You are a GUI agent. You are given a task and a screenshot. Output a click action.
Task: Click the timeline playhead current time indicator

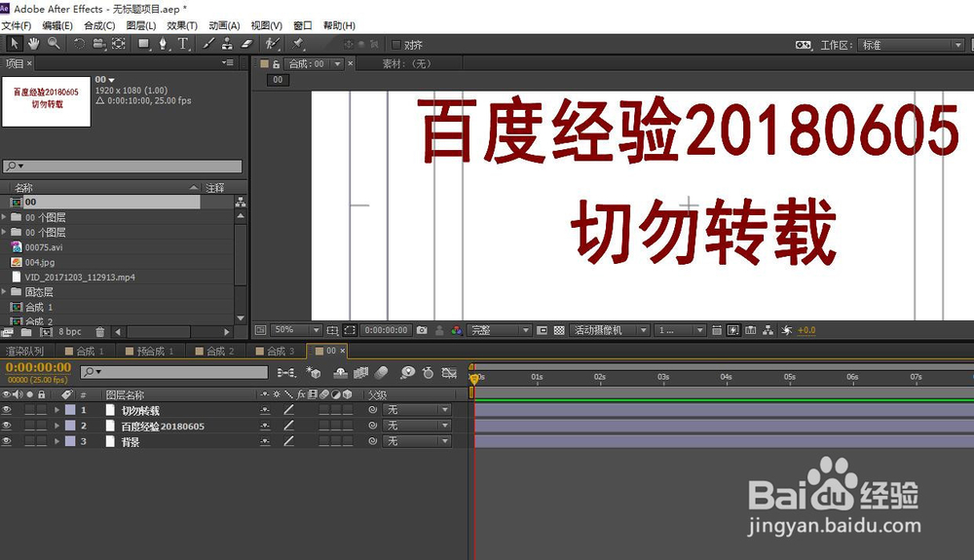point(473,378)
